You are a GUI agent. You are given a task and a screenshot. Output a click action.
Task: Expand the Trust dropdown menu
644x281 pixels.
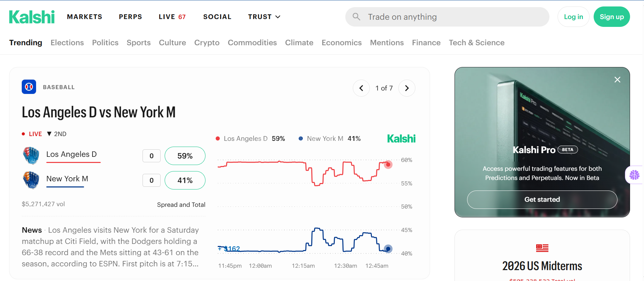(264, 17)
